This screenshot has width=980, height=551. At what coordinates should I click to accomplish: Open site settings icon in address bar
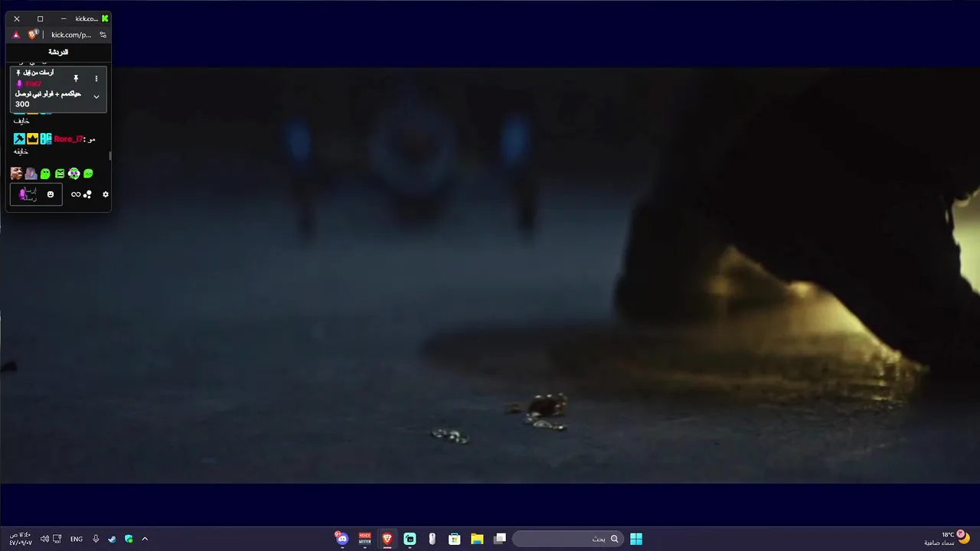(103, 34)
